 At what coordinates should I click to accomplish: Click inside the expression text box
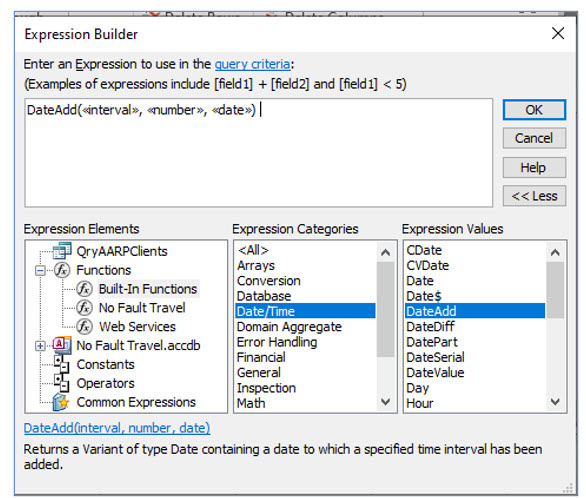coord(259,152)
